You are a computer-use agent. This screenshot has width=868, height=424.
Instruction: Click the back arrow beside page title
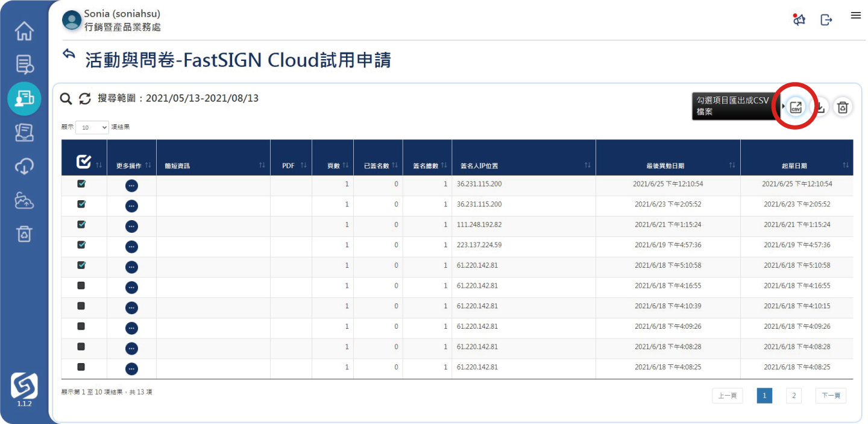click(x=69, y=54)
